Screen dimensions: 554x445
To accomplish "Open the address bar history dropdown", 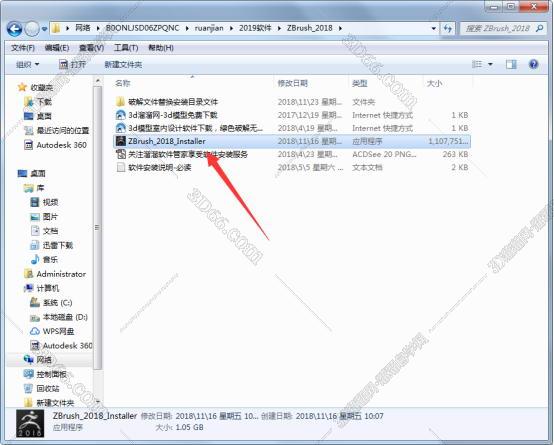I will coord(433,28).
